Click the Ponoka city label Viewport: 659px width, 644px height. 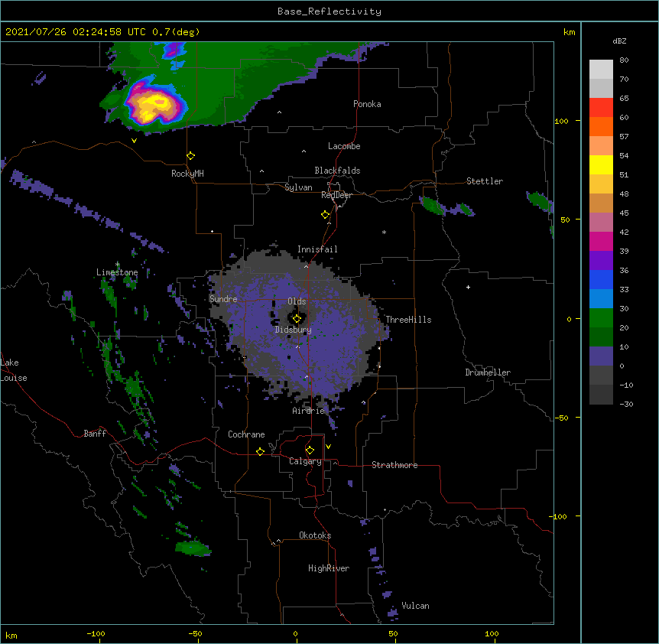(367, 104)
